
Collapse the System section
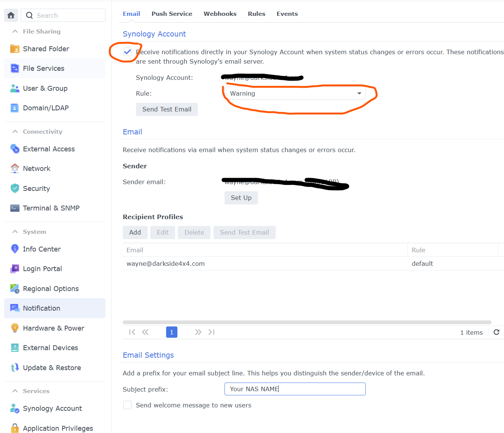coord(15,232)
